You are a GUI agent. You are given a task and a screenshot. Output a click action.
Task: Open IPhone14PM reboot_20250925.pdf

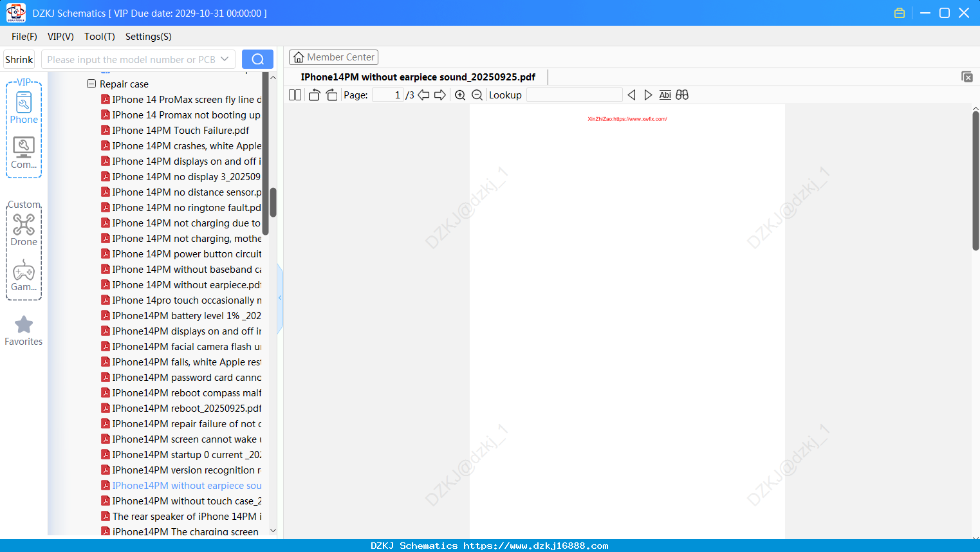(181, 409)
